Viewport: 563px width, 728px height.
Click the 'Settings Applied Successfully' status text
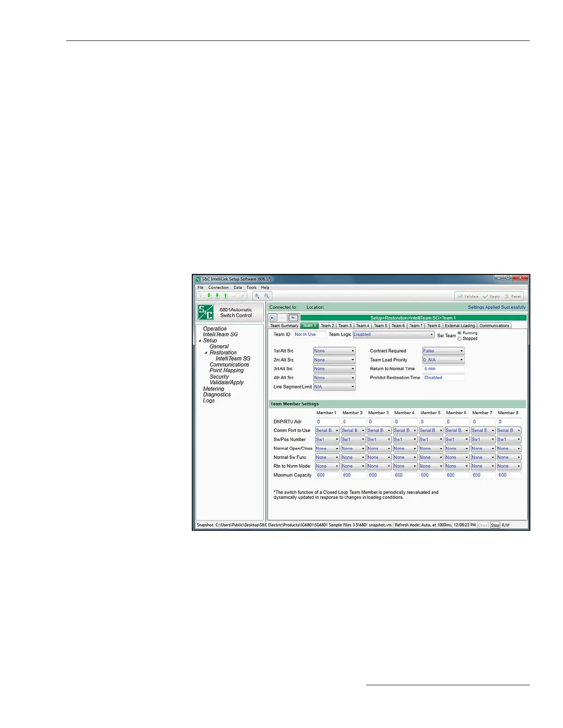click(497, 307)
